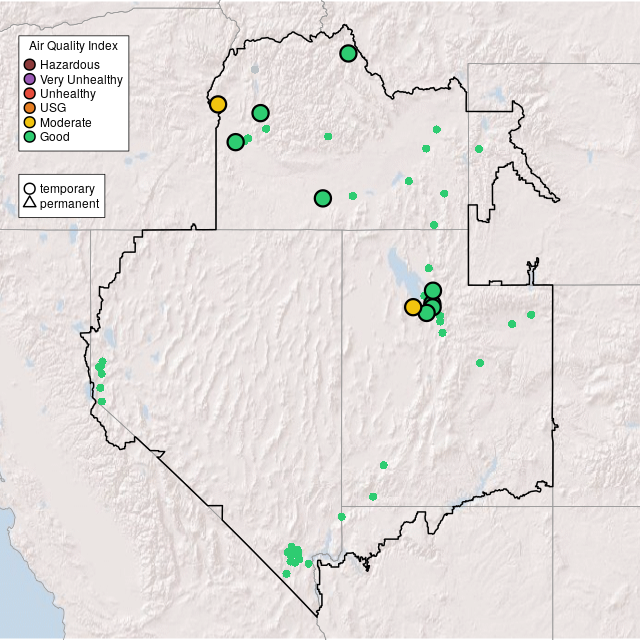The height and width of the screenshot is (640, 640).
Task: Click the 'temporary' legend label text
Action: (x=67, y=188)
